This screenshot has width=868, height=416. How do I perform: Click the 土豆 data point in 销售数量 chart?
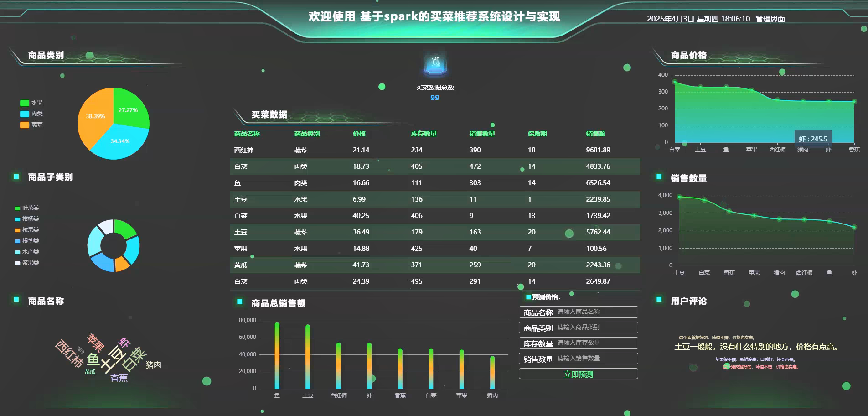click(x=679, y=197)
